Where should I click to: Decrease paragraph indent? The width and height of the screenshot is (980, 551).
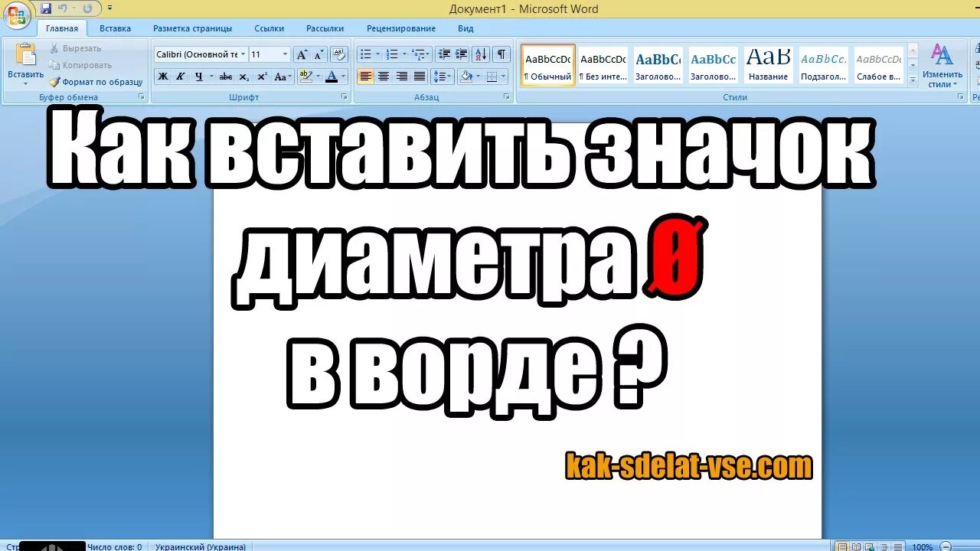[444, 54]
